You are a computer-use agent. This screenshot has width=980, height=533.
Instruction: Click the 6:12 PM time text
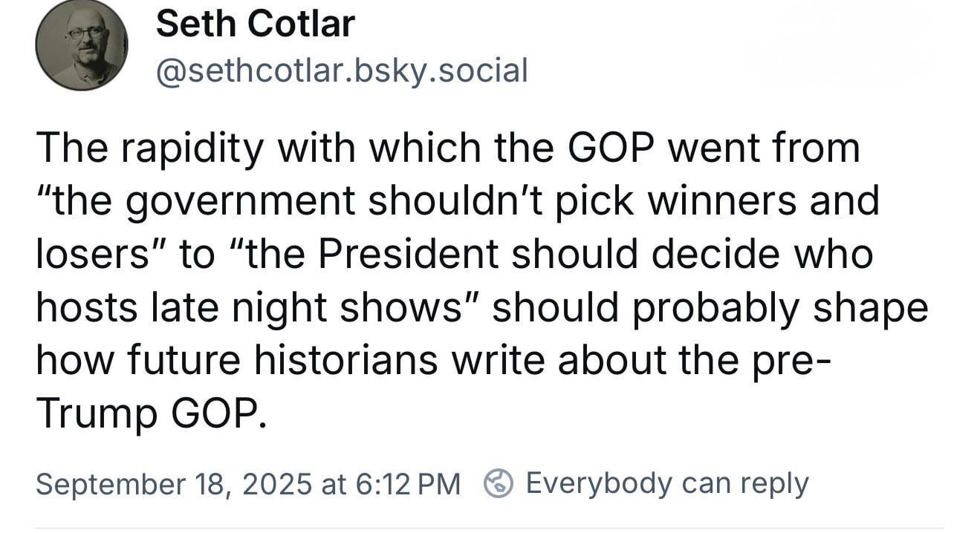pyautogui.click(x=409, y=485)
